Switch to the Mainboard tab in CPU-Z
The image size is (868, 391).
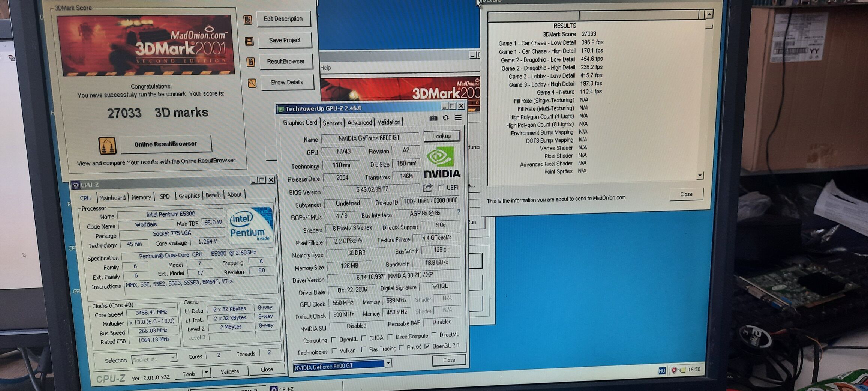tap(112, 198)
